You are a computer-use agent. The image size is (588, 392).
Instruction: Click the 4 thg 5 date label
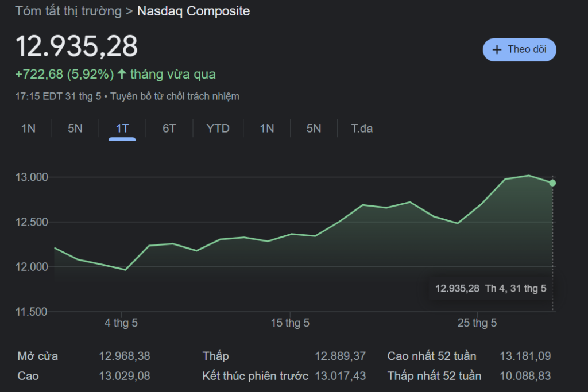(x=121, y=323)
